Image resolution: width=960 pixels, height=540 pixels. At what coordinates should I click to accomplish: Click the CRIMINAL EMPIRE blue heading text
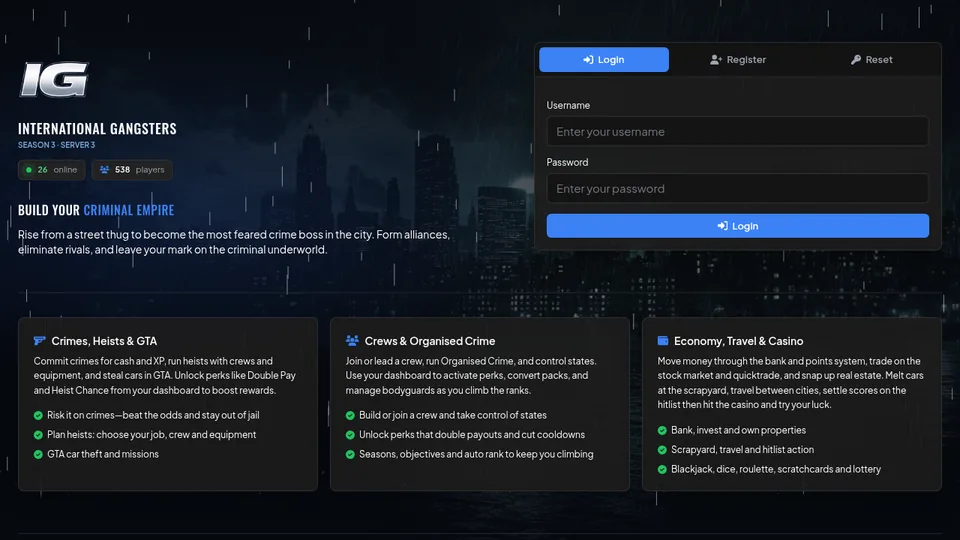click(x=129, y=210)
